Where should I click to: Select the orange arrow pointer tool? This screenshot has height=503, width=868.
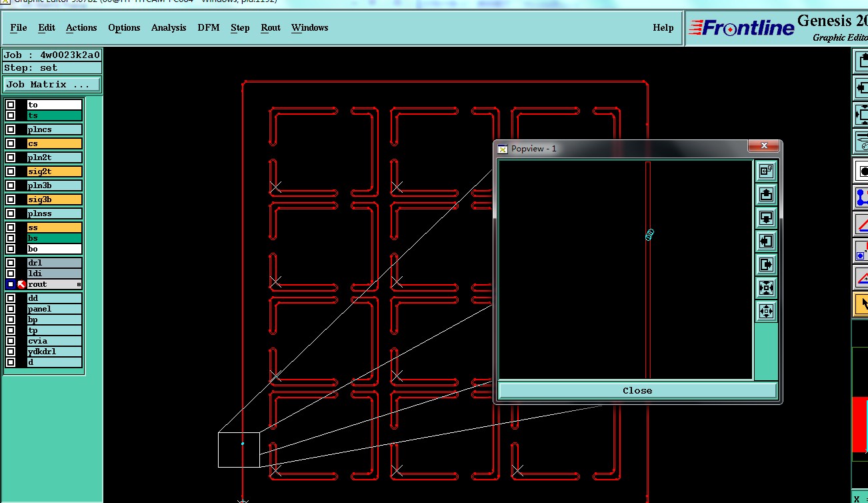point(861,304)
